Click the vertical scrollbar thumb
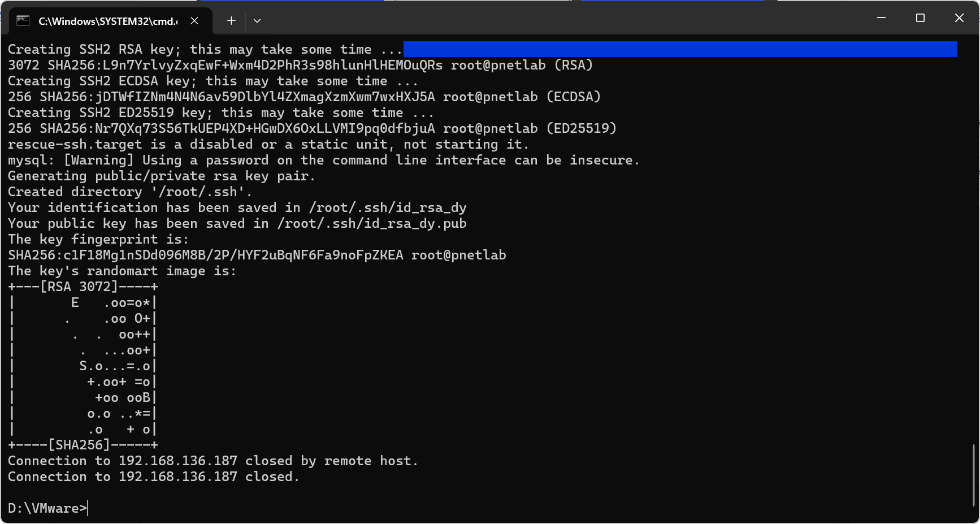Screen dimensions: 980x524 [x=973, y=475]
